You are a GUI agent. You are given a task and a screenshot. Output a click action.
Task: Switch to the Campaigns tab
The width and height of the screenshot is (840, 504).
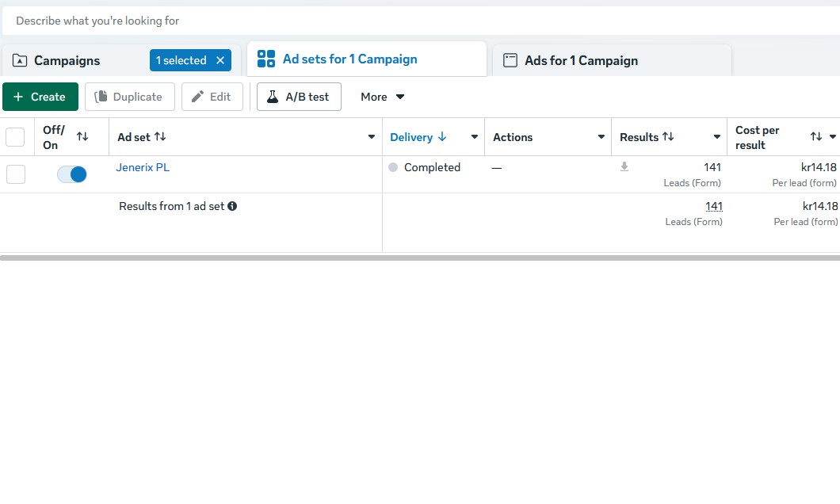[67, 60]
